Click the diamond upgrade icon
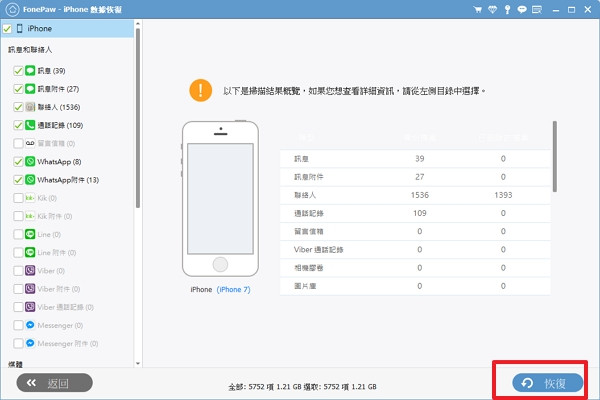600x400 pixels. click(492, 10)
